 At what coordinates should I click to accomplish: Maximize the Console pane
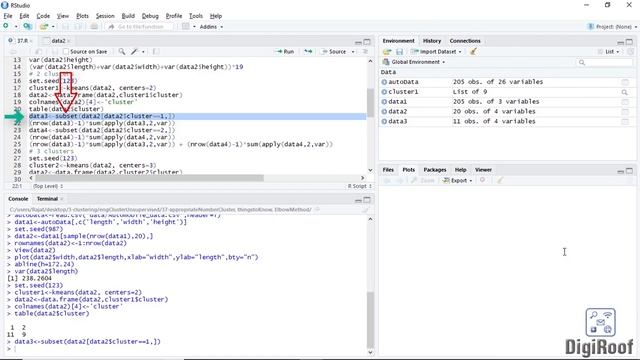click(367, 200)
